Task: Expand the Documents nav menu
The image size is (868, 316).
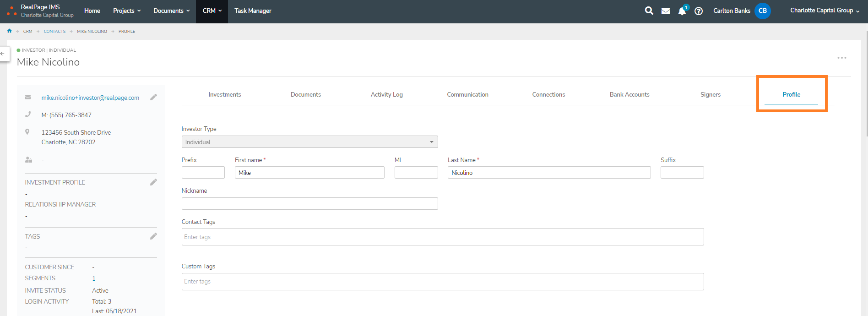Action: (x=172, y=11)
